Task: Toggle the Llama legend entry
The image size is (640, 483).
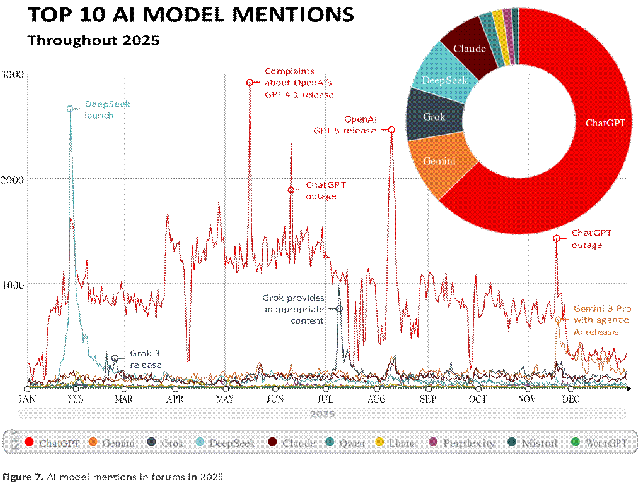Action: (396, 443)
